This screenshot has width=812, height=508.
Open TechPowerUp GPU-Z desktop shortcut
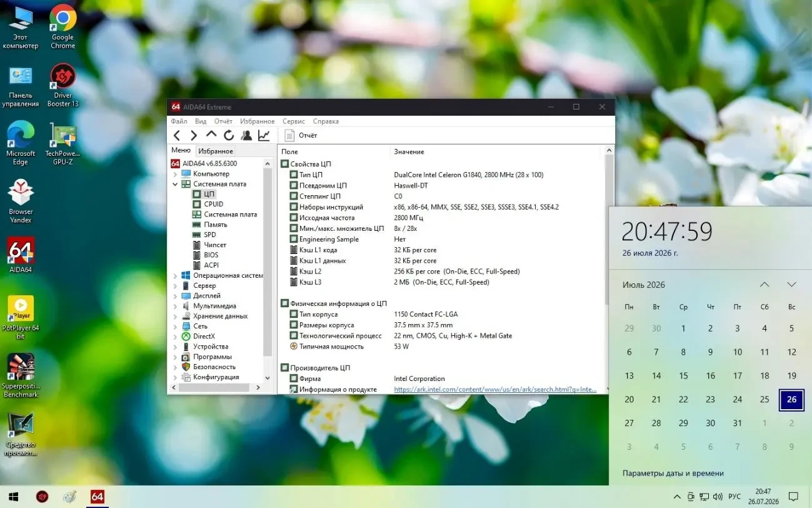[63, 144]
